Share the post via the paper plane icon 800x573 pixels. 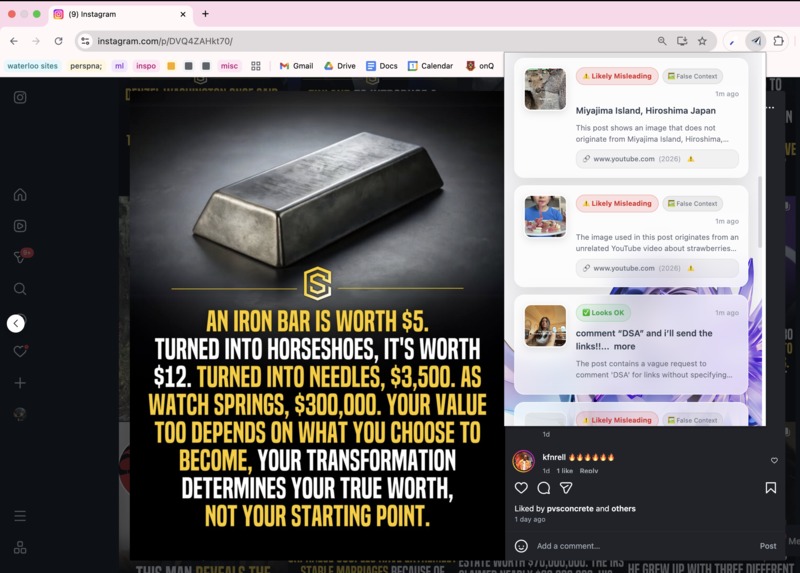[x=566, y=488]
